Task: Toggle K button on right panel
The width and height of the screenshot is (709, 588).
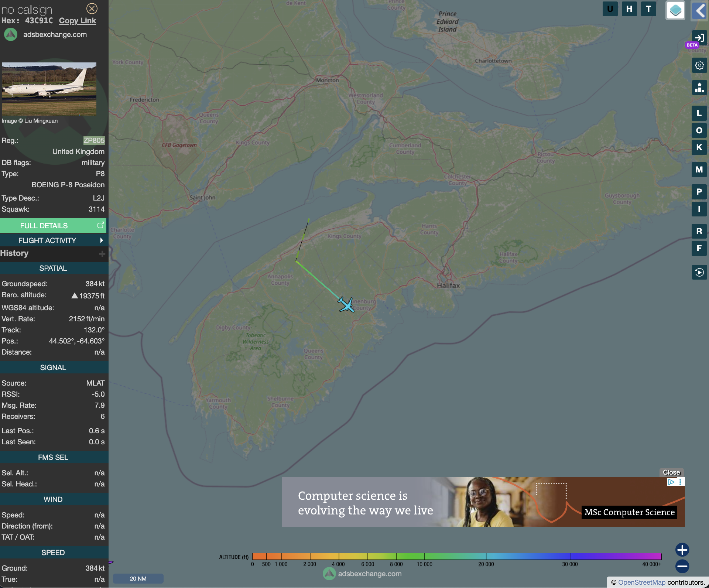Action: 699,147
